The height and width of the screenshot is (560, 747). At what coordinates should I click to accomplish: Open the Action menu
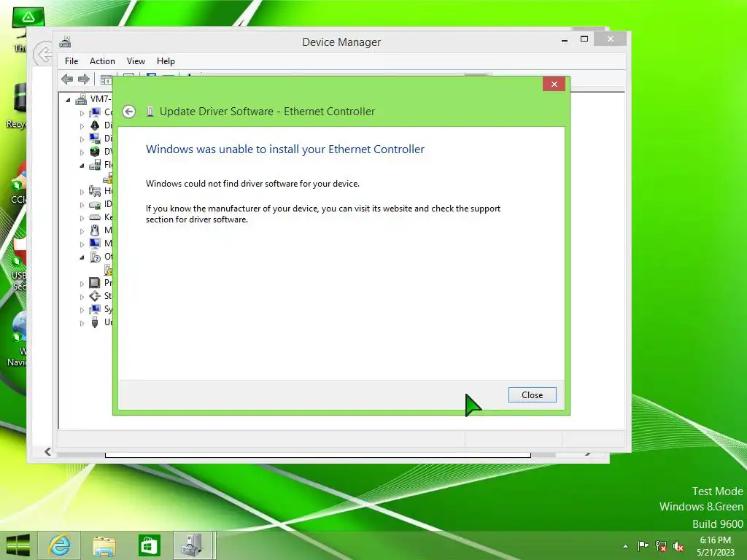102,61
